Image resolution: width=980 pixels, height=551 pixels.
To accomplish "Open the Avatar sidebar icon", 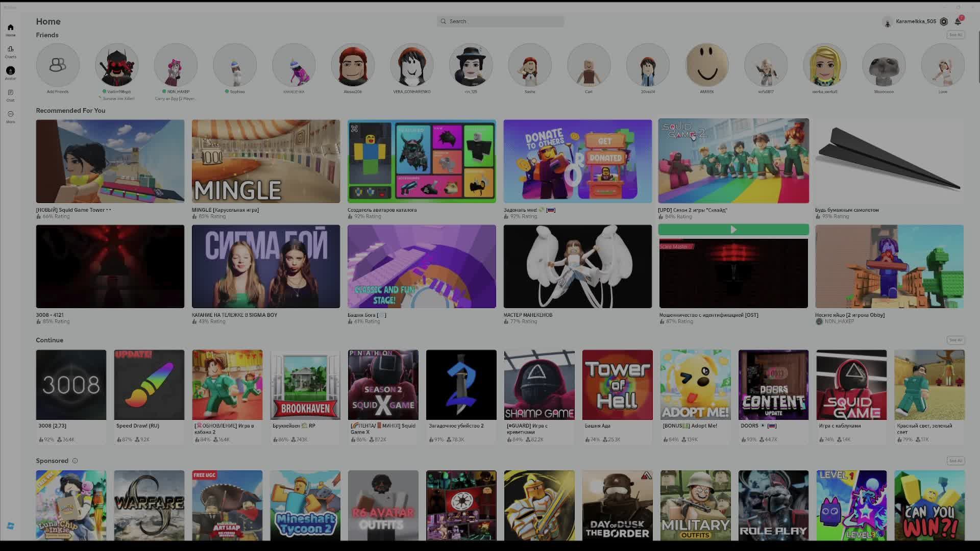I will pyautogui.click(x=10, y=70).
